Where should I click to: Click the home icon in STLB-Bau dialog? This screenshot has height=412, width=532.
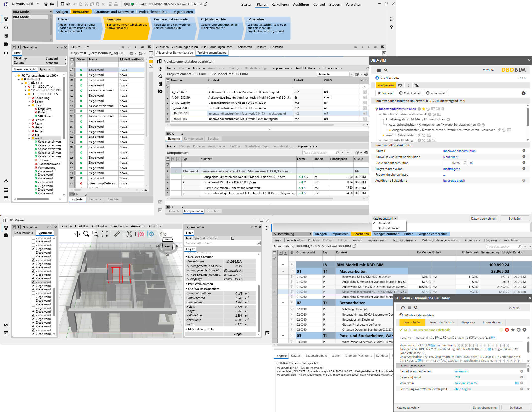point(403,308)
